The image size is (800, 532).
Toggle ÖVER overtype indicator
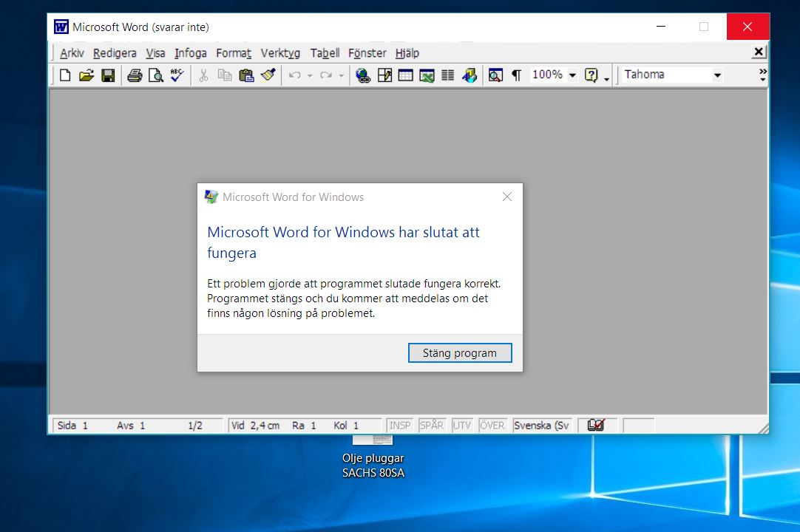(492, 425)
